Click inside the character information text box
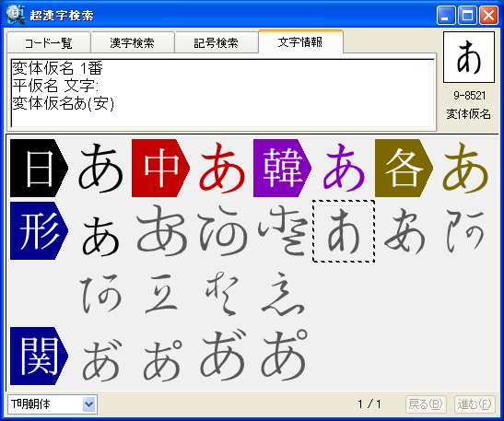The width and height of the screenshot is (504, 421). coord(223,93)
